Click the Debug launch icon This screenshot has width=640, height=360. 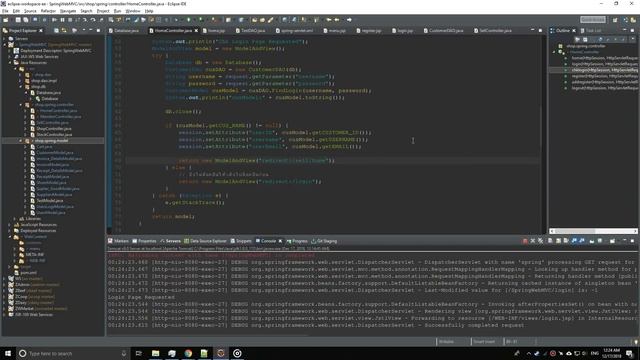176,20
